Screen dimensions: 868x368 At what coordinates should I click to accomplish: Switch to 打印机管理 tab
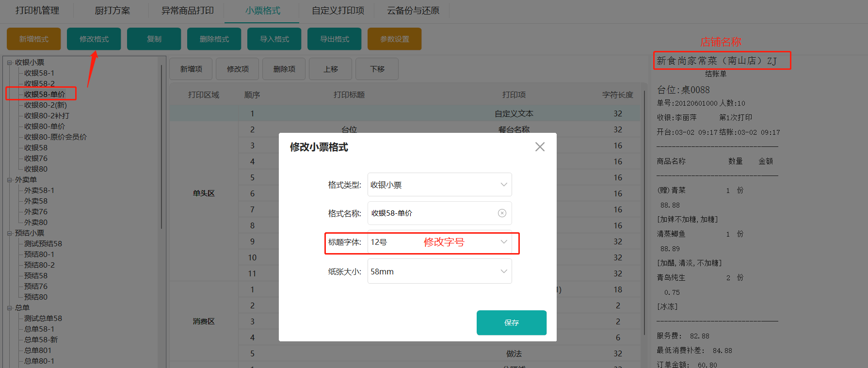[37, 11]
